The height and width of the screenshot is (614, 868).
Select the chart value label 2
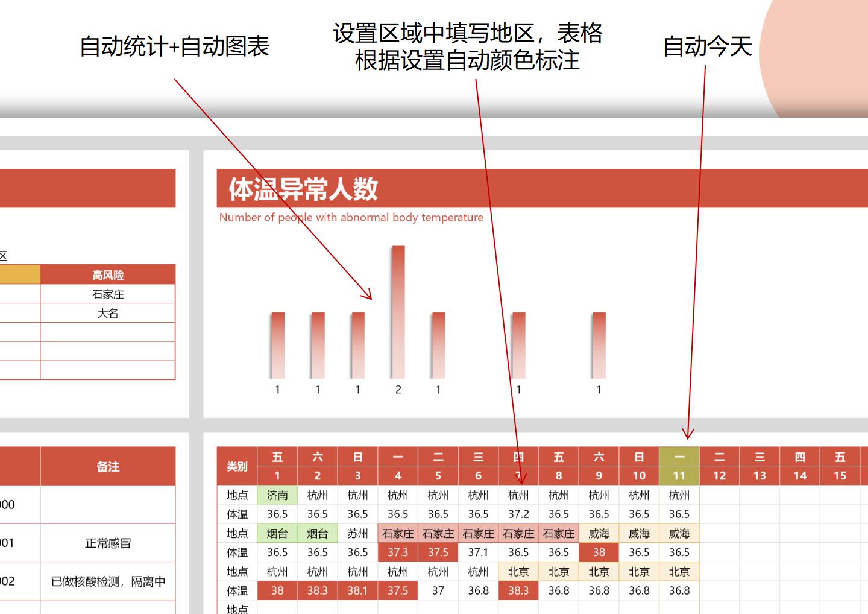pyautogui.click(x=398, y=390)
